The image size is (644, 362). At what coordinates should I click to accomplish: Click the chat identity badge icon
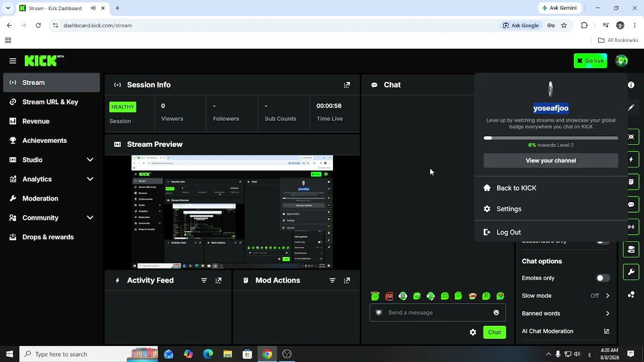coord(379,313)
